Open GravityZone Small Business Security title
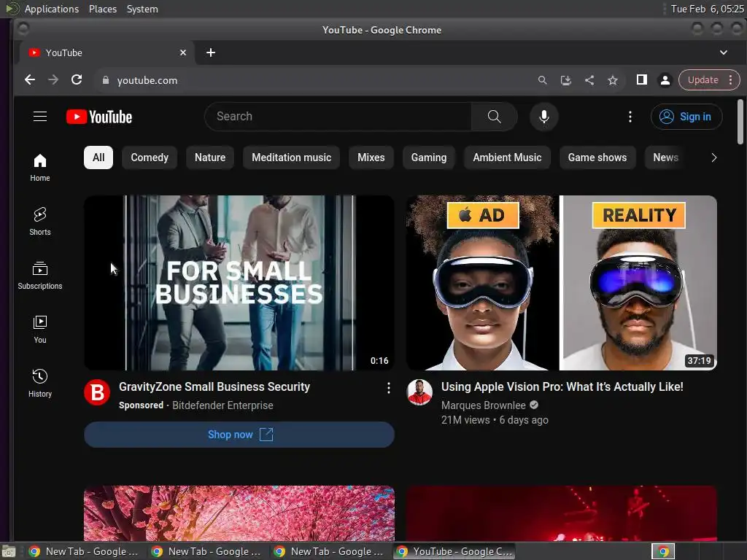 pyautogui.click(x=214, y=386)
